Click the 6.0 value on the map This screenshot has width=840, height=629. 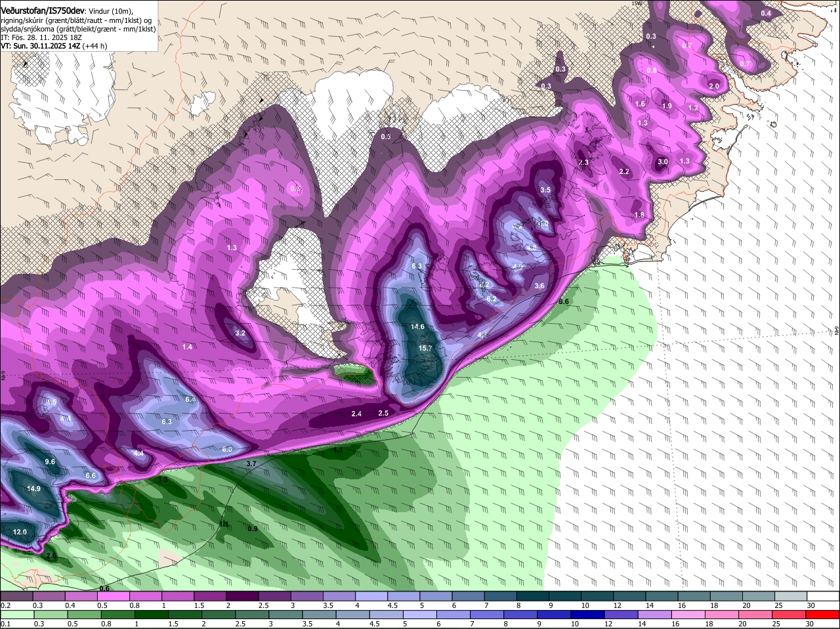pos(227,450)
